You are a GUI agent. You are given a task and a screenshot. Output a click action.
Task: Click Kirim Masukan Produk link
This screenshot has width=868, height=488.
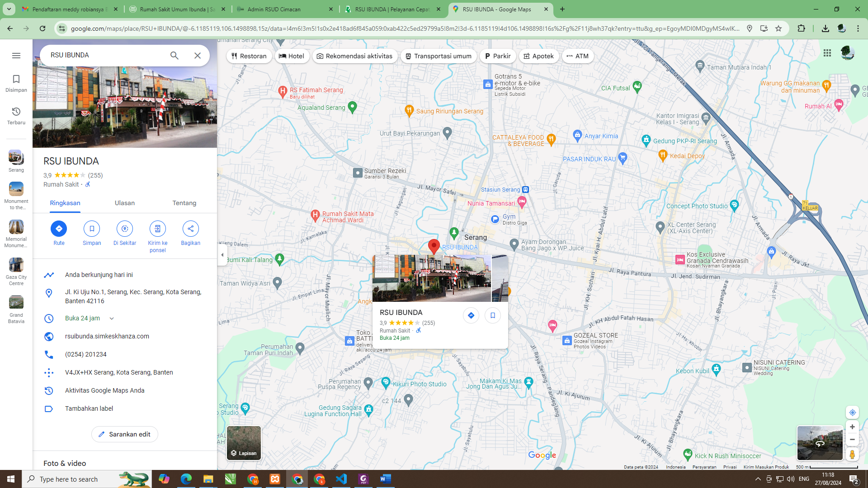766,467
